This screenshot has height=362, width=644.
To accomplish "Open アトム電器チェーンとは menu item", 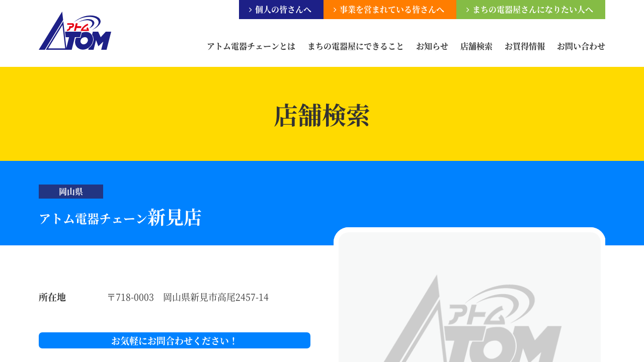I will click(251, 46).
